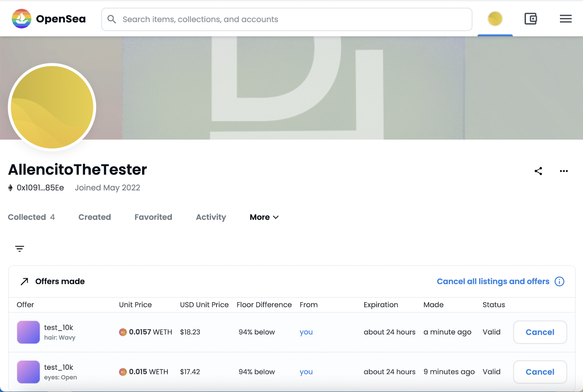Open the three-dot profile options
Screen dimensions: 583x392
click(x=564, y=171)
